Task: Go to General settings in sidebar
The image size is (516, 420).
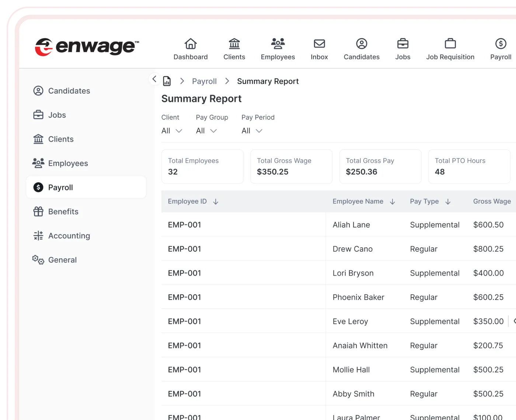Action: point(62,260)
